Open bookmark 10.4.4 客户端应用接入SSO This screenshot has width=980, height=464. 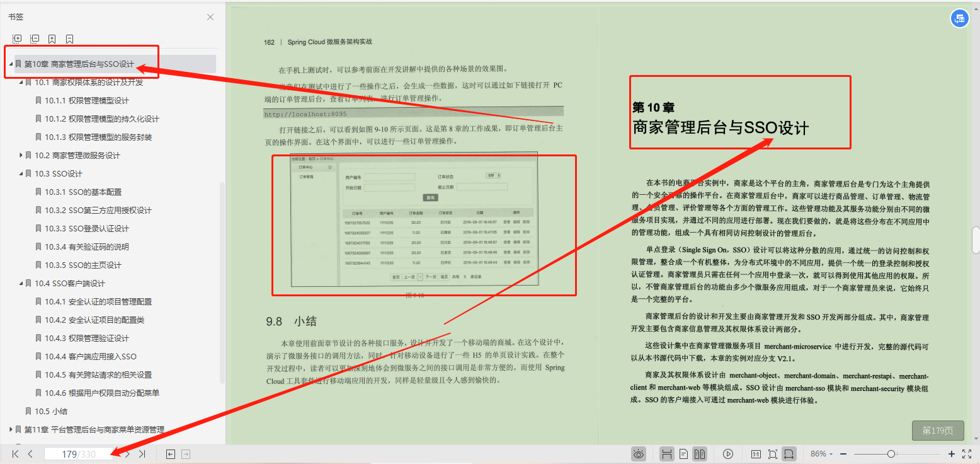point(91,356)
